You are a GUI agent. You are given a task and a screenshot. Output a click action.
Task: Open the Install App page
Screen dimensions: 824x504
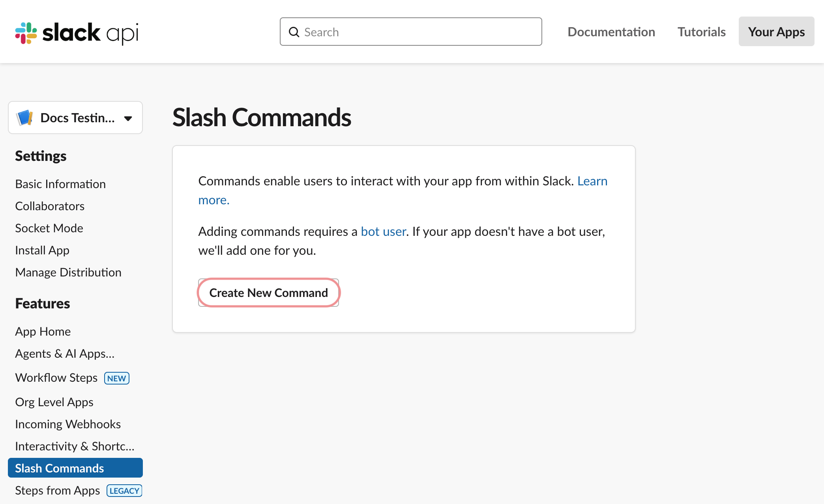click(42, 250)
